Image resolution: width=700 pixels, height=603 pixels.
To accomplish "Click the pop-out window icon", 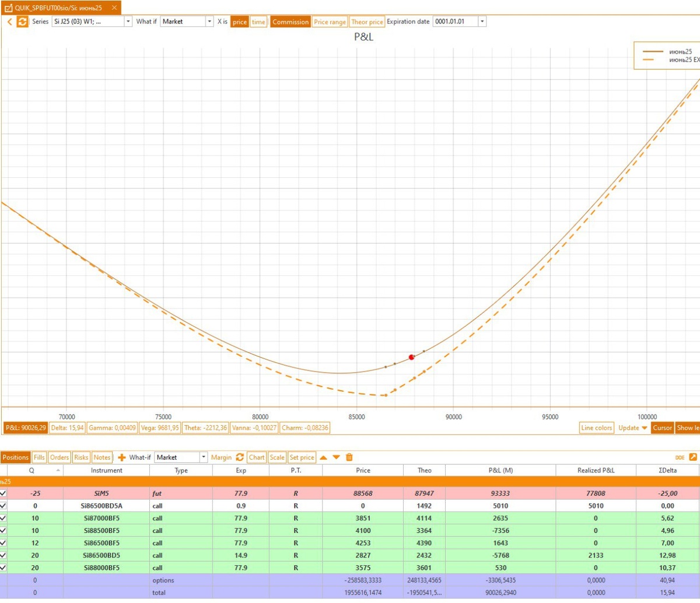I will point(693,457).
